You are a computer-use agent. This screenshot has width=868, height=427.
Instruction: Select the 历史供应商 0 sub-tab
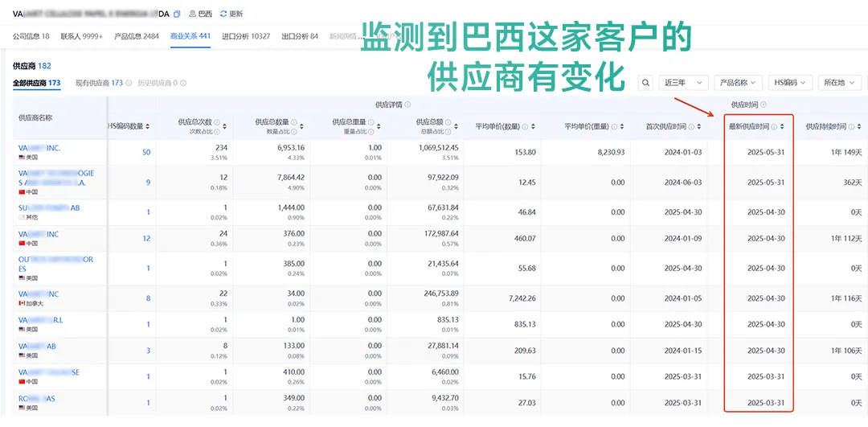[158, 83]
